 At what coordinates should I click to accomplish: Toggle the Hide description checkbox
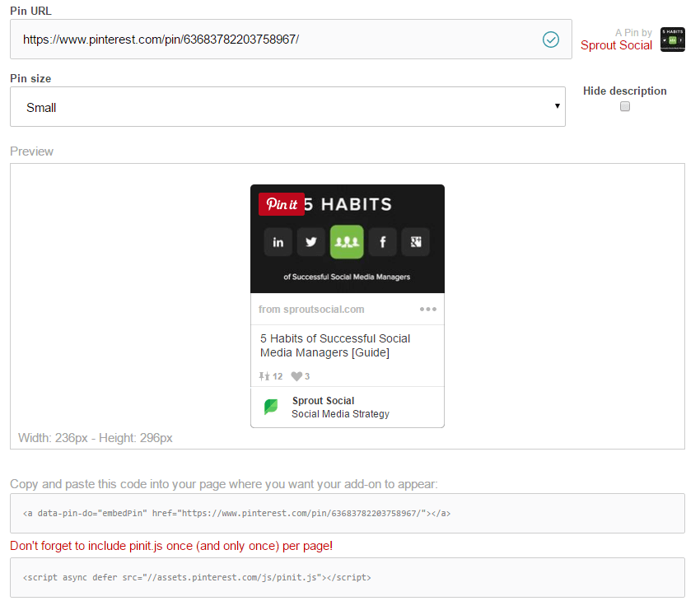pos(625,106)
